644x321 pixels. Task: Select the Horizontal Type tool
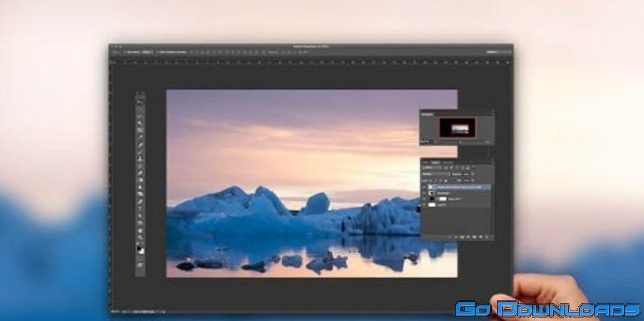(140, 209)
